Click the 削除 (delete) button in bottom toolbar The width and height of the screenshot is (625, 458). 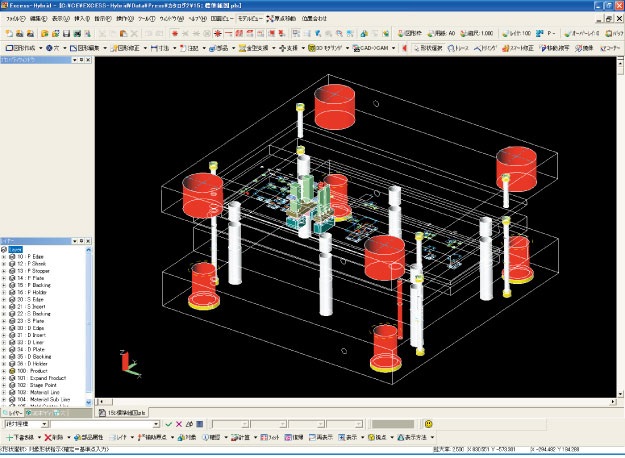tap(57, 437)
